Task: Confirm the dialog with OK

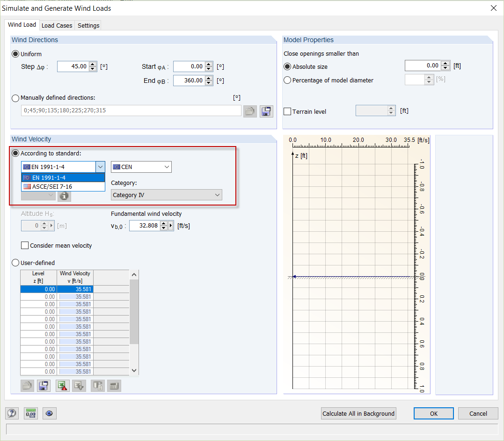Action: [433, 413]
